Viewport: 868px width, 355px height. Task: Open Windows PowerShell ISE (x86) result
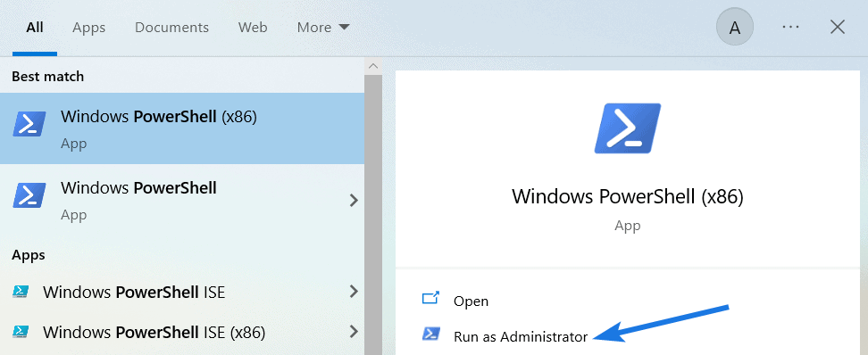pyautogui.click(x=182, y=333)
